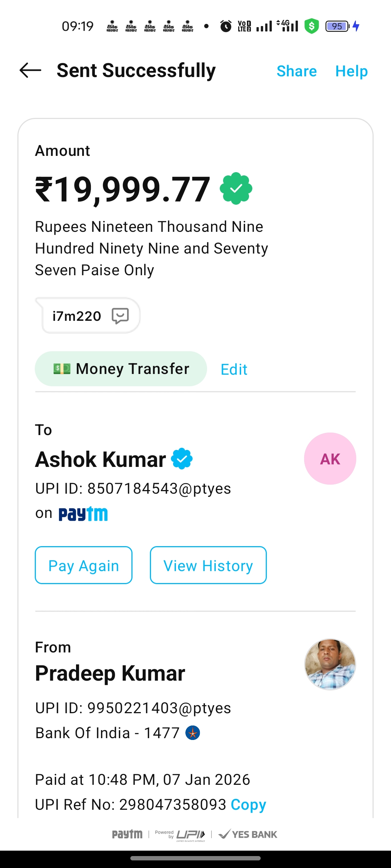Open View History for this payee
The image size is (391, 868).
(x=208, y=565)
